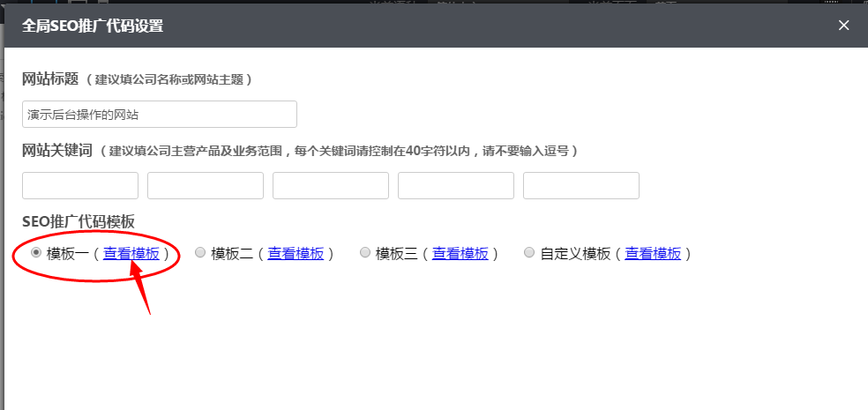The width and height of the screenshot is (868, 410).
Task: Click the 网站标题 section label
Action: [49, 79]
